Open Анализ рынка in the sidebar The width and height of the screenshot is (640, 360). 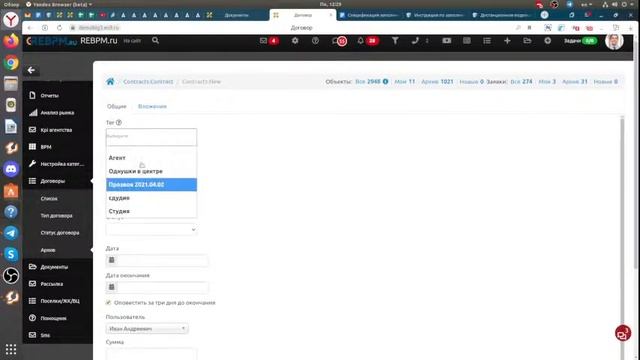coord(58,113)
